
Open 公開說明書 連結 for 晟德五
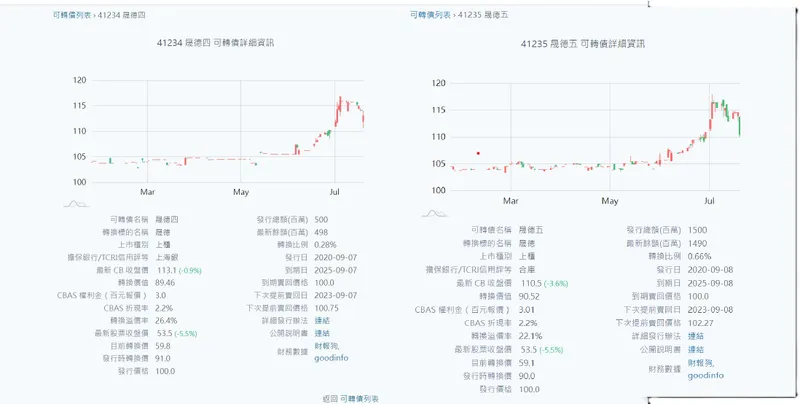[x=695, y=349]
